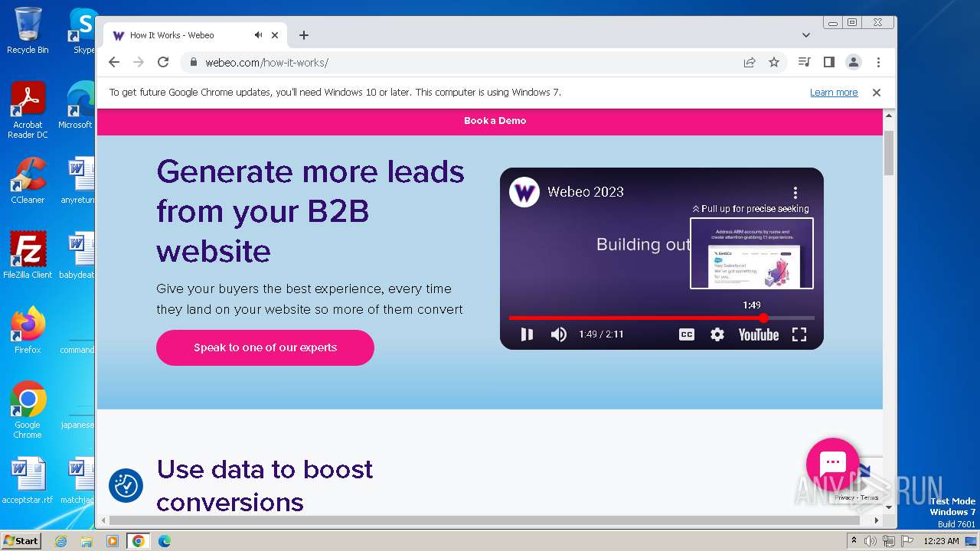Click the Webeo channel logo in the video
Viewport: 980px width, 551px height.
tap(524, 192)
